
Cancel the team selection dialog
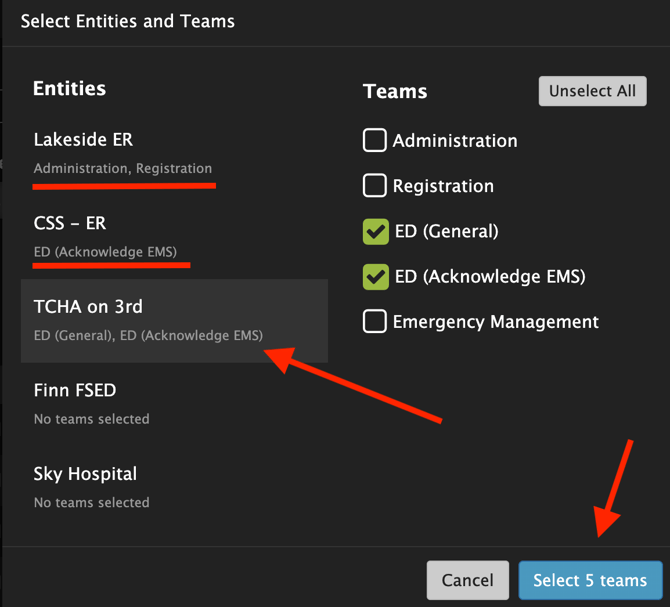467,580
